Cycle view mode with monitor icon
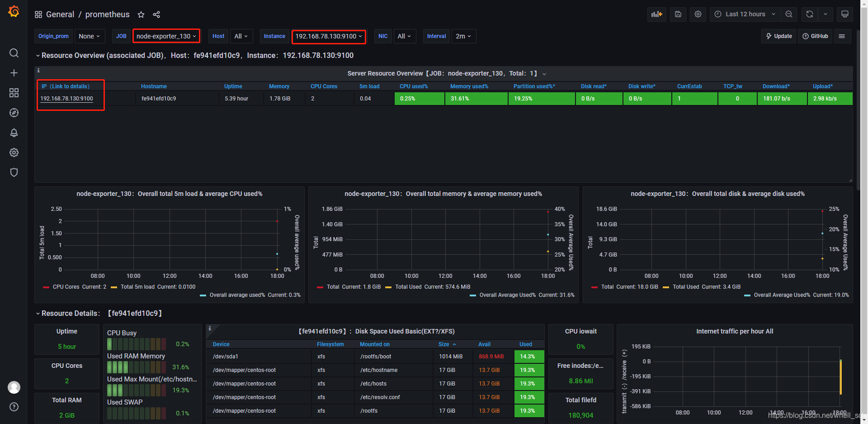This screenshot has height=424, width=868. [x=844, y=14]
